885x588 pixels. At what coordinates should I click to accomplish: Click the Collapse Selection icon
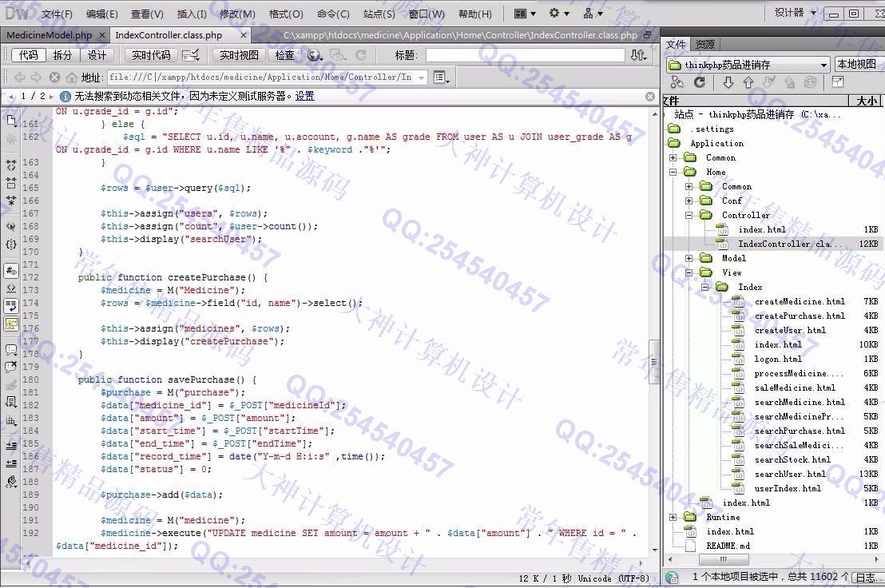tap(10, 183)
